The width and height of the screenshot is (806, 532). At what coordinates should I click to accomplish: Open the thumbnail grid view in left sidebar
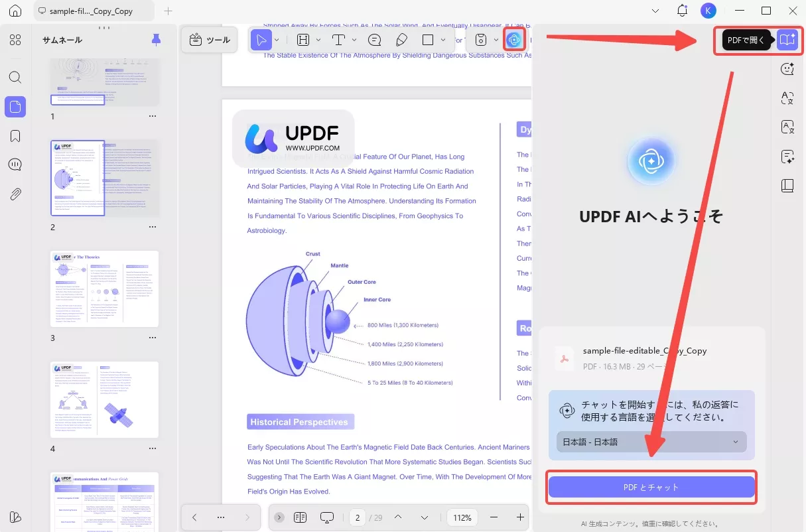[x=15, y=40]
